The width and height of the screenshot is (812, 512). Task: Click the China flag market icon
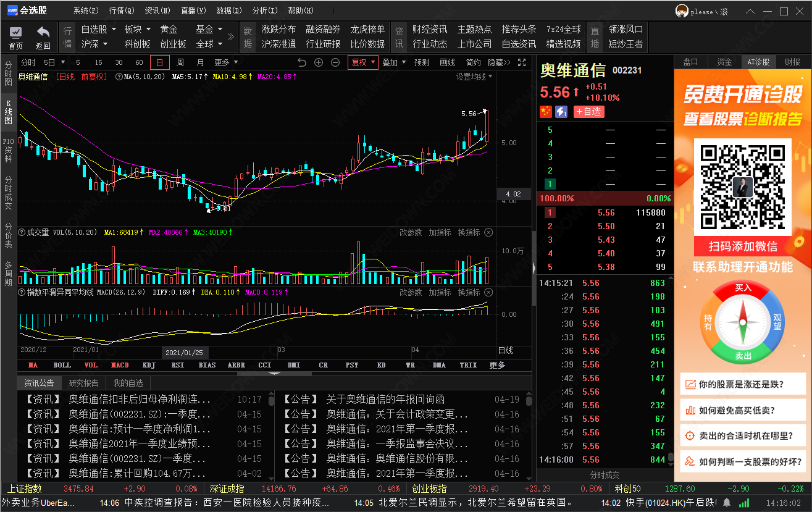click(546, 111)
